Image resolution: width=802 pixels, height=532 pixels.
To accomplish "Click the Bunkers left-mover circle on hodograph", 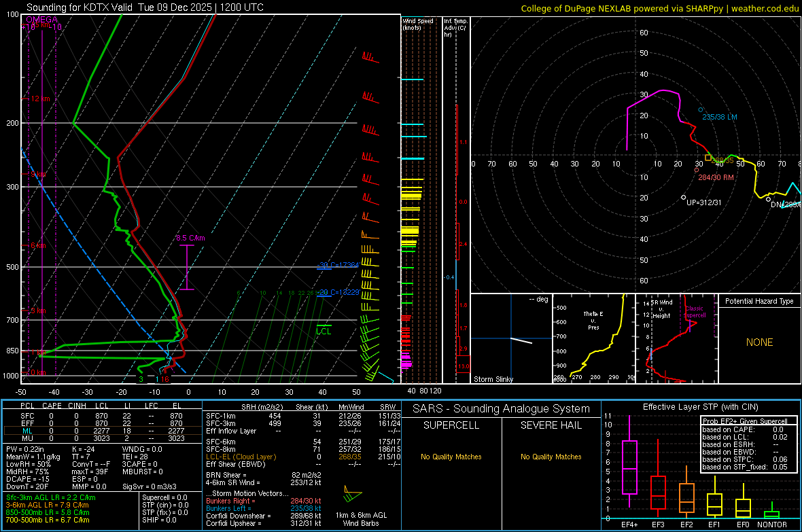I will [x=701, y=110].
